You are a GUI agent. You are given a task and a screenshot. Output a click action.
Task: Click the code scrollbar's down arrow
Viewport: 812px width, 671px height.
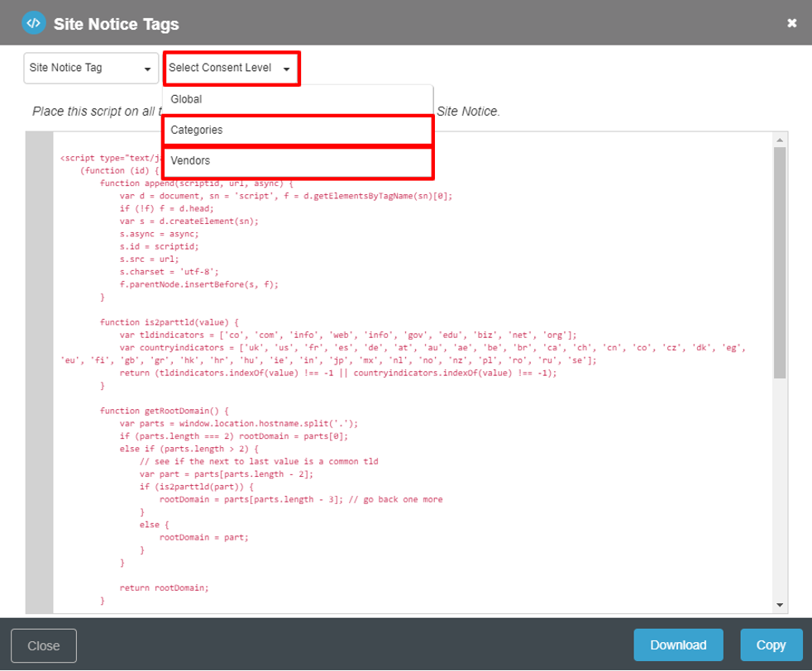[x=780, y=605]
